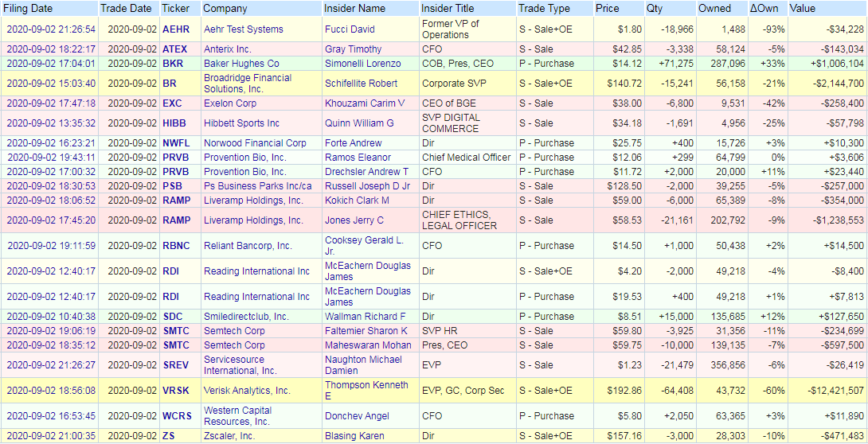View insider Russell Joseph D Jr
The image size is (868, 444).
point(368,186)
